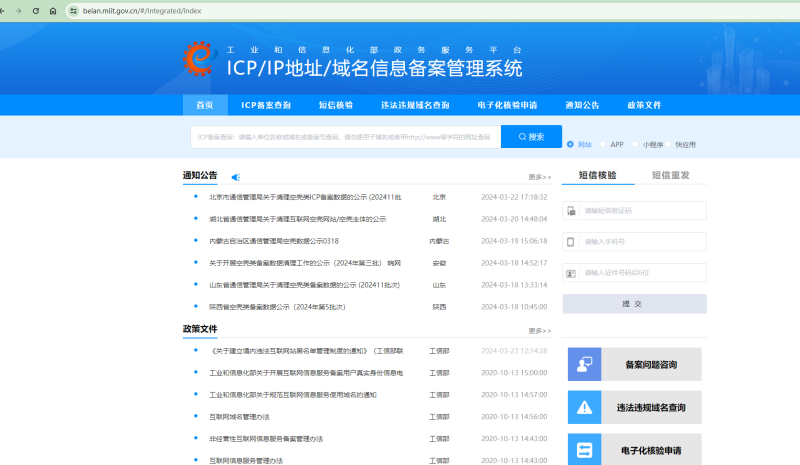The image size is (800, 465).
Task: Open the 通知公告 navigation menu item
Action: coord(582,105)
